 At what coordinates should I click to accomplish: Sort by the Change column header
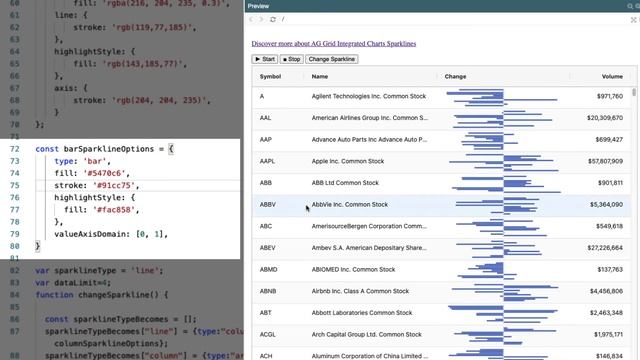pos(455,76)
